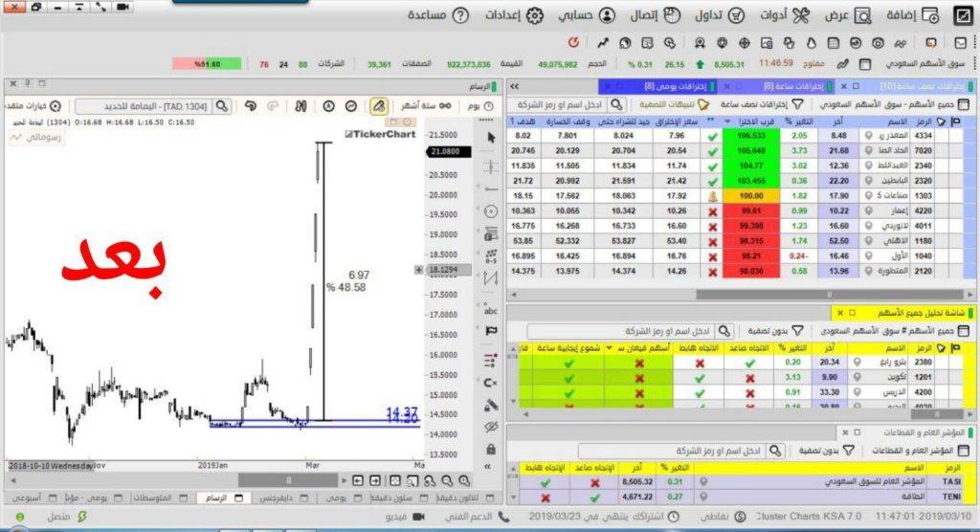Shift chart using right arrow box

(x=375, y=480)
